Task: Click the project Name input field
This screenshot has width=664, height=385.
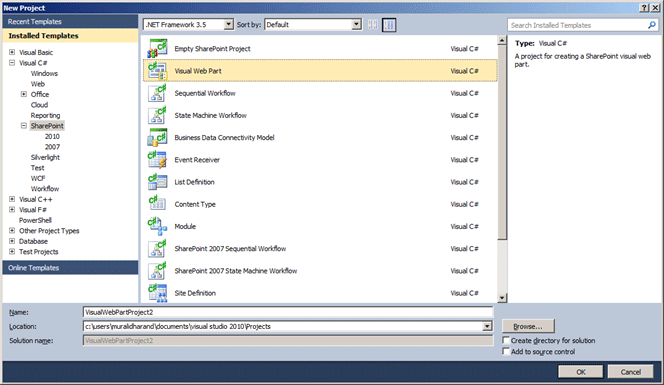Action: pos(288,312)
